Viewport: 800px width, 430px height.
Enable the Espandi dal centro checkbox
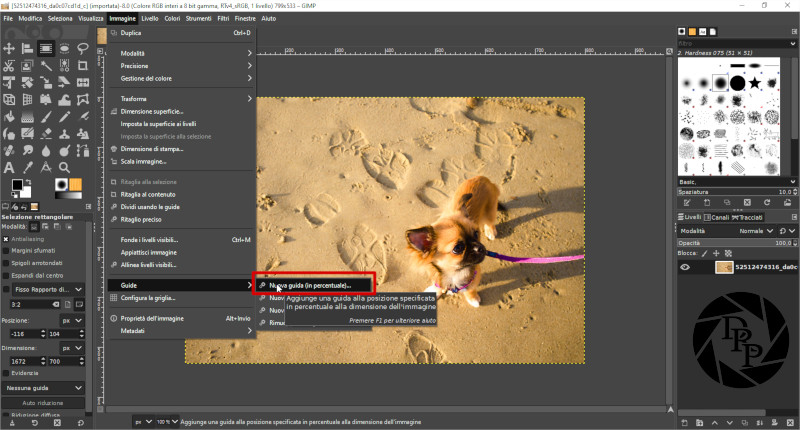point(6,275)
